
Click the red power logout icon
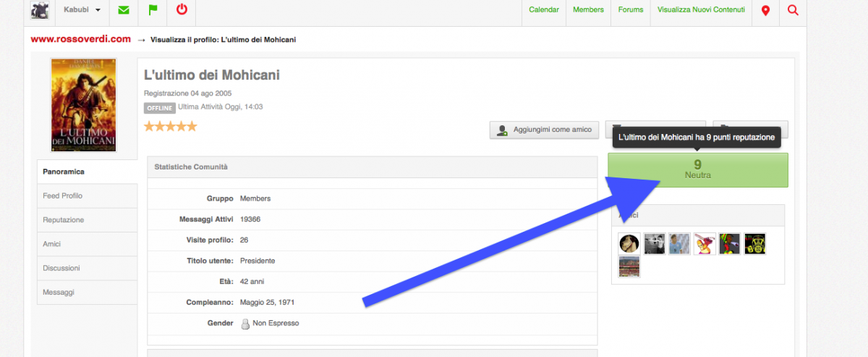[x=182, y=10]
